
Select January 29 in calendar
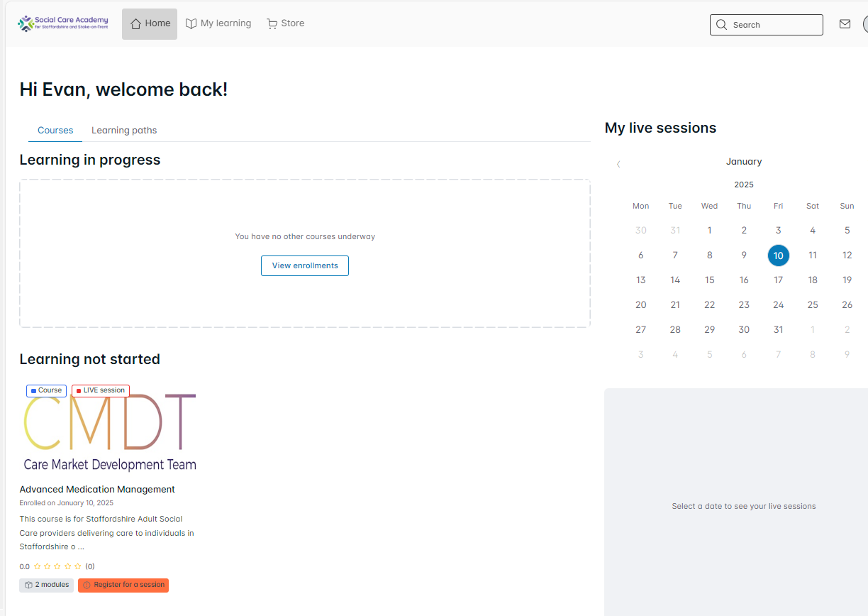[710, 330]
